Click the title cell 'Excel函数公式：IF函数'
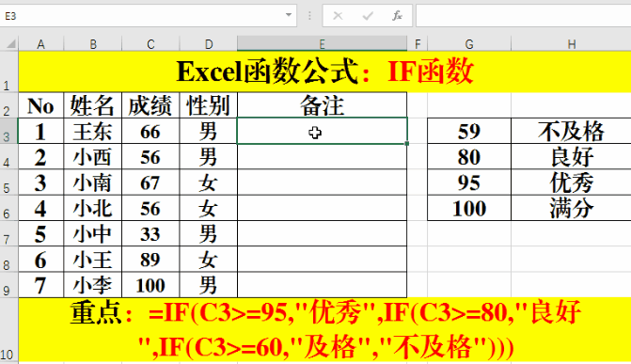 [x=324, y=71]
